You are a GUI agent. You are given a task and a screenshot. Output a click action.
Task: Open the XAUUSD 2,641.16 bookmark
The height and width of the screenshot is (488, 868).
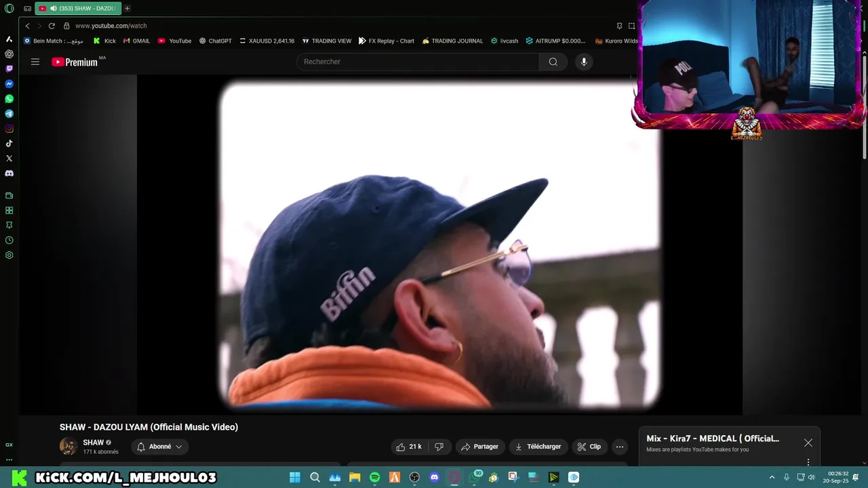(x=267, y=41)
